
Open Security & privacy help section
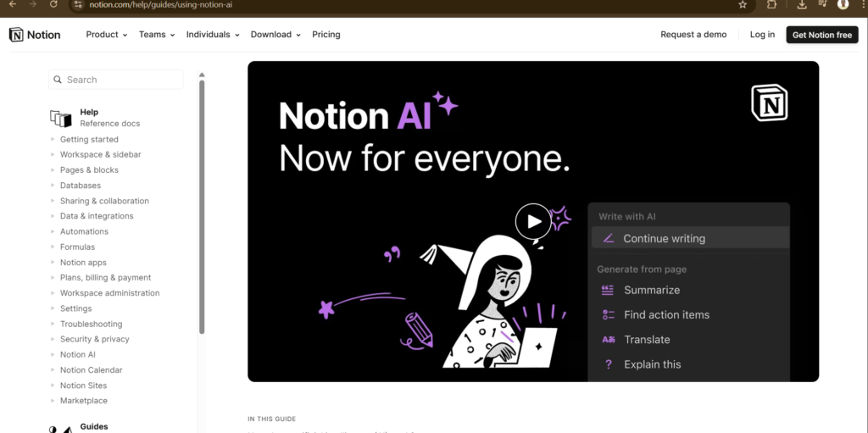pos(95,339)
